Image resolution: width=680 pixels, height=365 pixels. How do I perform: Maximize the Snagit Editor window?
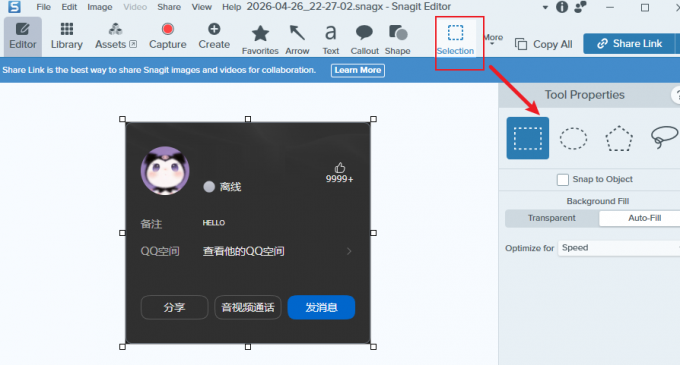[x=645, y=7]
